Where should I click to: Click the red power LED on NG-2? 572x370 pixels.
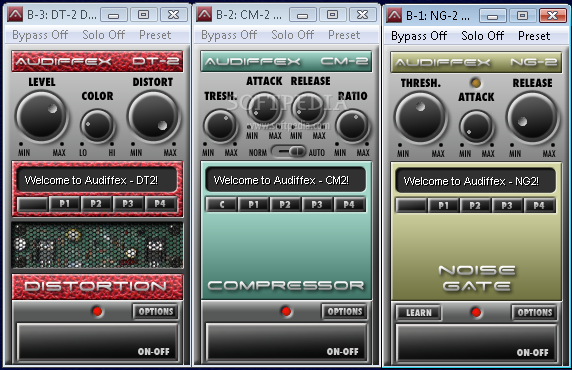(x=476, y=312)
